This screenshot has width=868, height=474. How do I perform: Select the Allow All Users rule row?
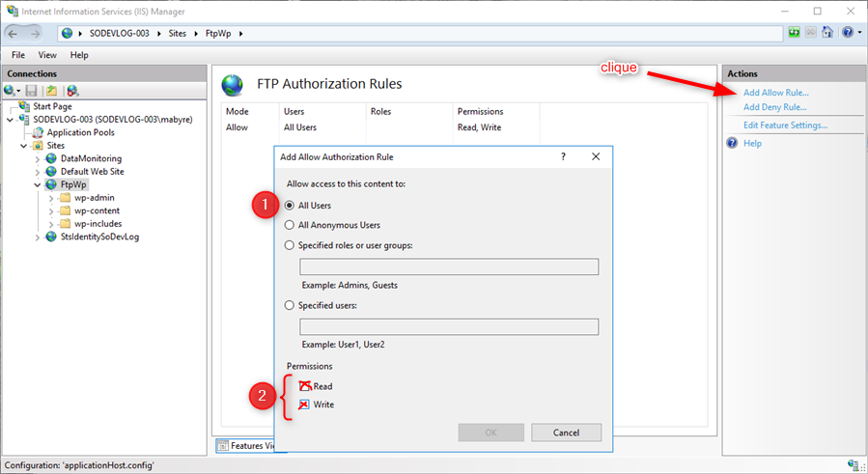click(x=380, y=127)
